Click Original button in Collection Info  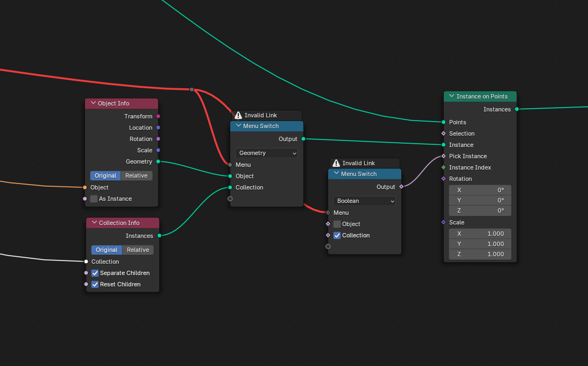pyautogui.click(x=107, y=250)
